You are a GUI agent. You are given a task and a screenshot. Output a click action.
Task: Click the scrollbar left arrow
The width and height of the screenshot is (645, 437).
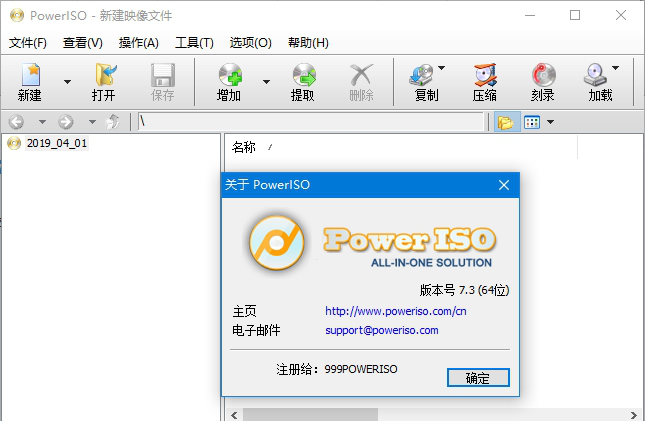[x=234, y=415]
